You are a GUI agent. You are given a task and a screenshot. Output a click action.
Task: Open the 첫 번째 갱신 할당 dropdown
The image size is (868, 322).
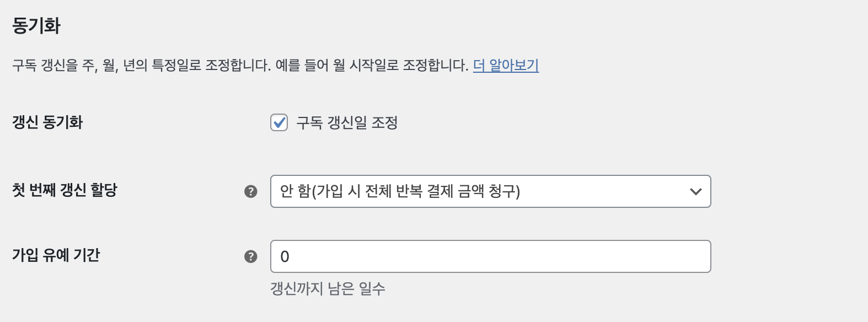click(x=490, y=191)
